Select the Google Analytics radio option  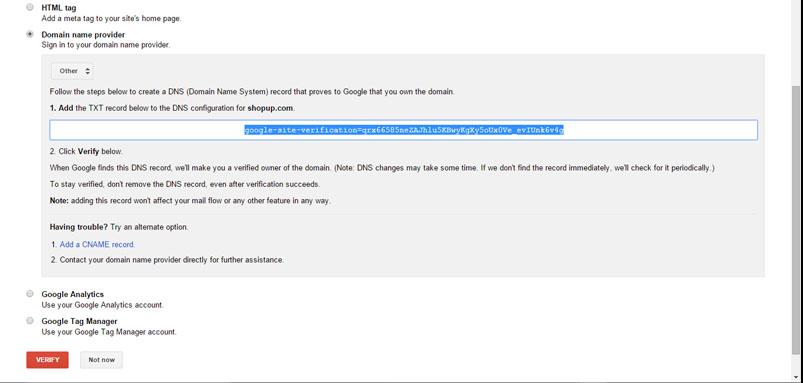point(30,294)
